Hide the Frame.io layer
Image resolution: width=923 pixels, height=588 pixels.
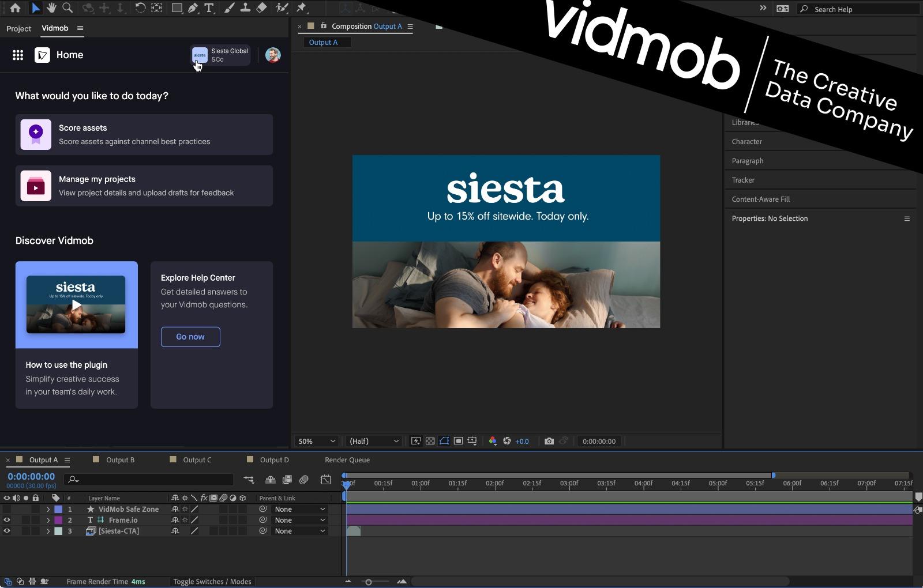click(7, 520)
